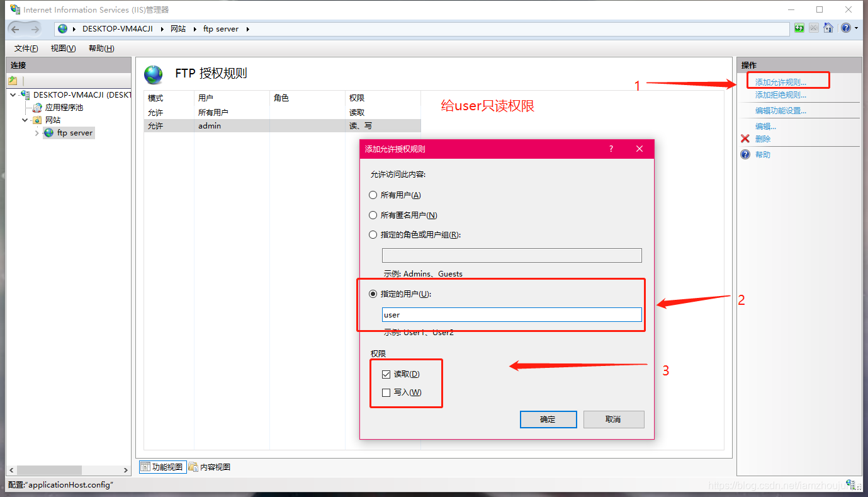Click 编辑功能设置... action link

pos(781,111)
